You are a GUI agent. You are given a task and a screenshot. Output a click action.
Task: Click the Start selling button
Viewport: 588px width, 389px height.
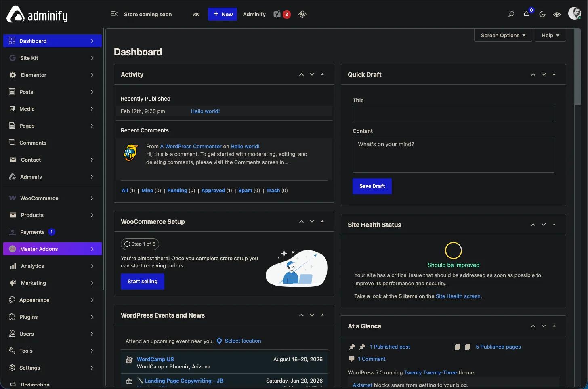click(143, 282)
